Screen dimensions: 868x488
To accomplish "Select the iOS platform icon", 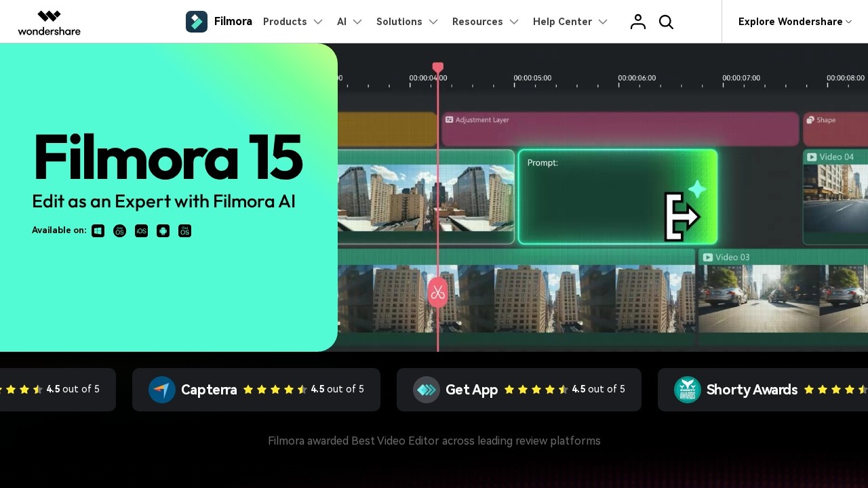I will tap(142, 231).
